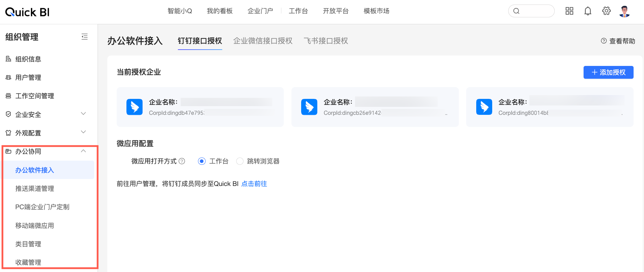Open the search box magnifier icon
Screen dimensions: 644x272
(517, 11)
